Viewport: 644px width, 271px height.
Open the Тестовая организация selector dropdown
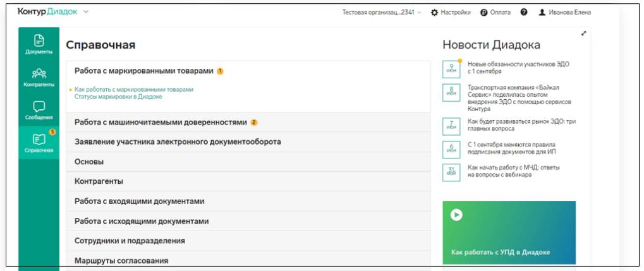click(x=382, y=13)
